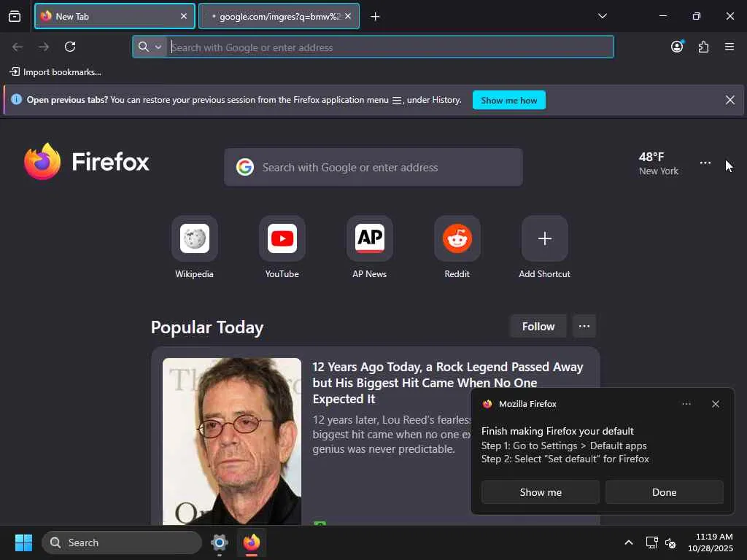Go forward with the forward arrow
This screenshot has height=560, width=747.
[44, 47]
